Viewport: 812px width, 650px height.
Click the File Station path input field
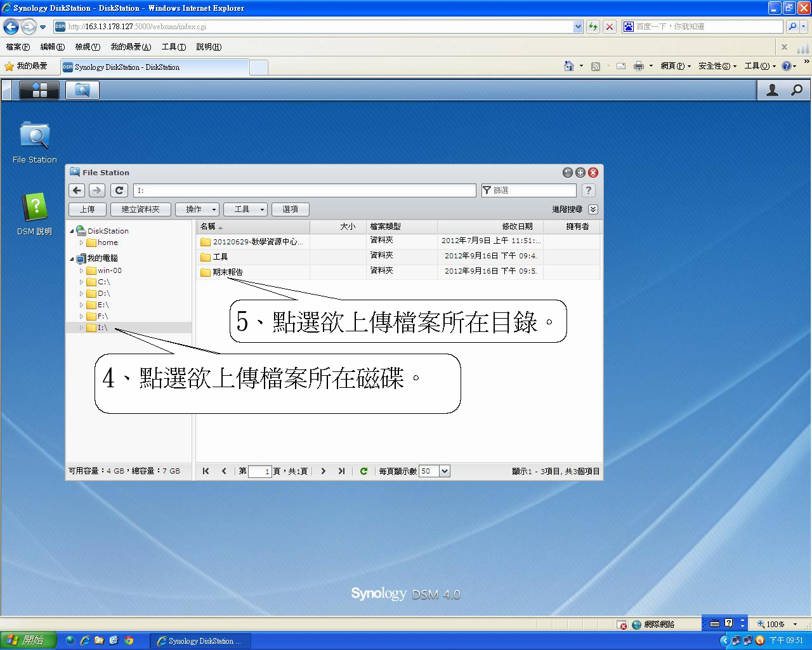click(x=304, y=190)
